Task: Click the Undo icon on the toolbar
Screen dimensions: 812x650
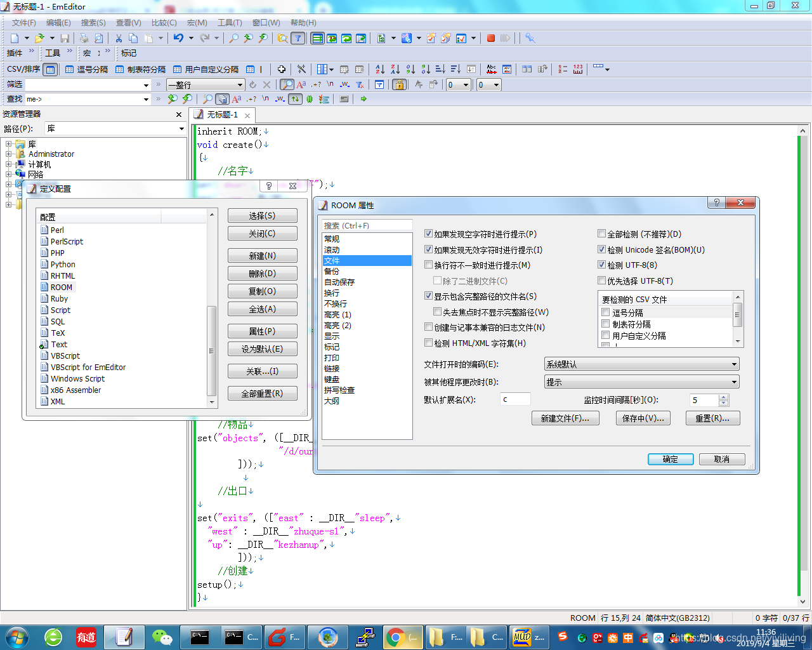Action: point(178,37)
